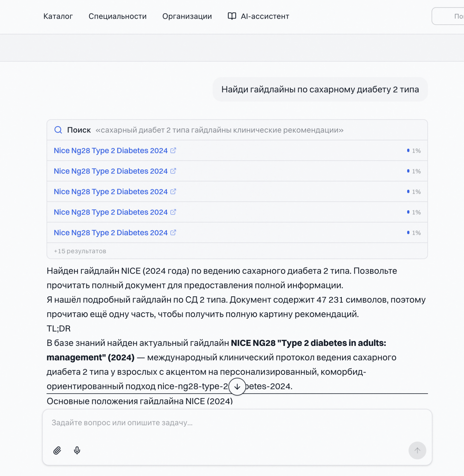Click the search query «сахарный диабет 2 типа гайдлайны»
Screen dimensions: 464x476
pyautogui.click(x=220, y=130)
